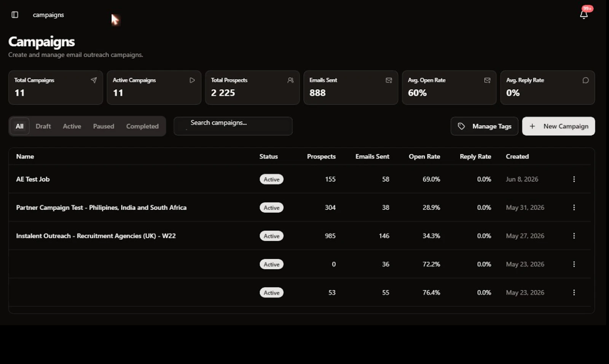
Task: Click the Active Campaigns play icon
Action: [192, 80]
